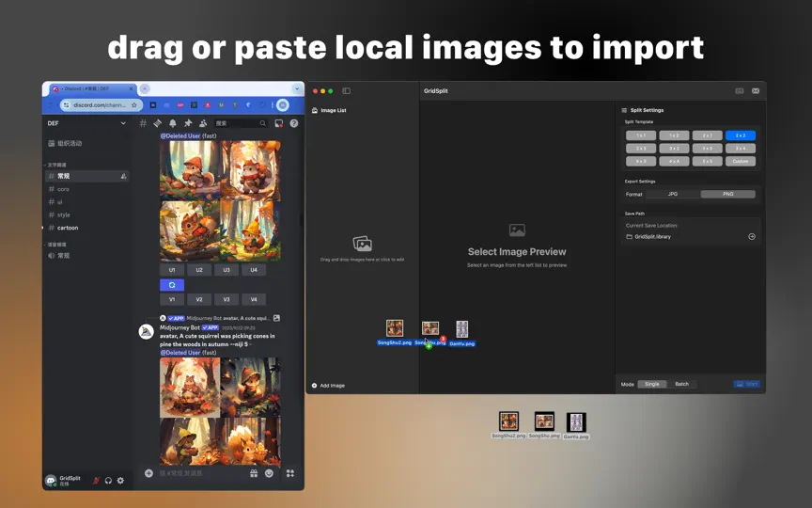Viewport: 812px width, 508px height.
Task: Collapse the 语音频道 voice category
Action: click(56, 245)
